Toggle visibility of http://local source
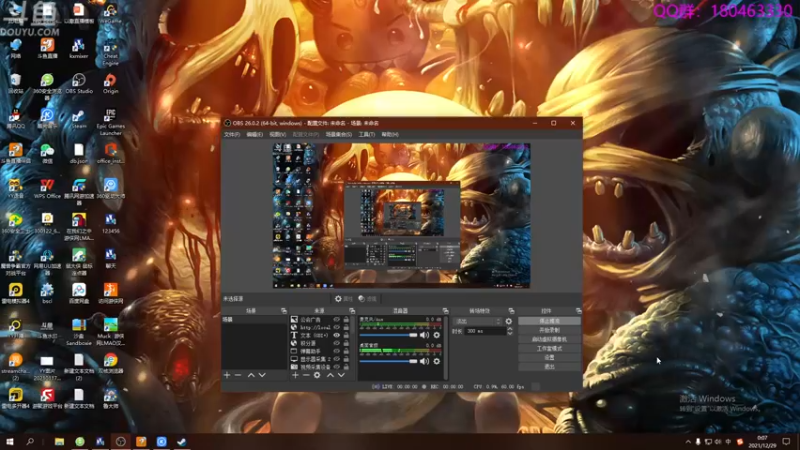Image resolution: width=800 pixels, height=450 pixels. point(336,328)
